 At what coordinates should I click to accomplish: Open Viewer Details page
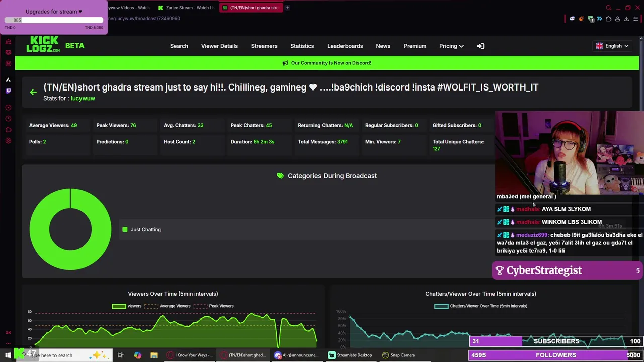[219, 46]
